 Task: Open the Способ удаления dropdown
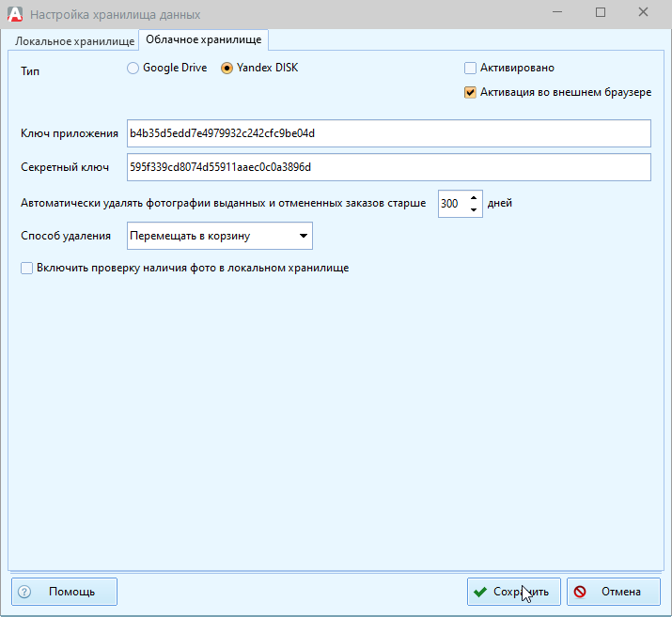(x=303, y=236)
